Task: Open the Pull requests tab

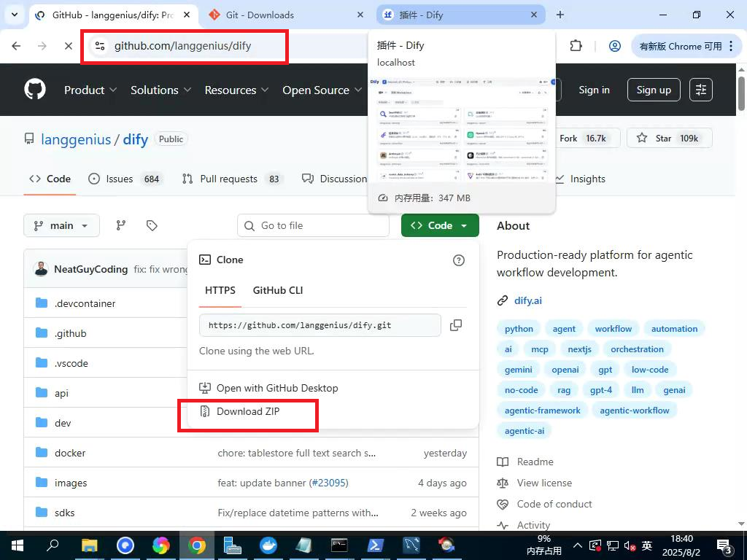Action: click(x=233, y=179)
